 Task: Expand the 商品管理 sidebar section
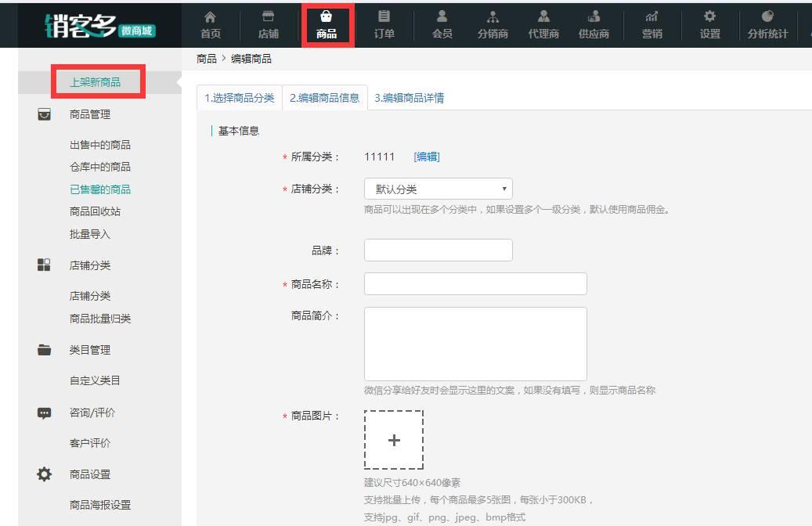[88, 113]
